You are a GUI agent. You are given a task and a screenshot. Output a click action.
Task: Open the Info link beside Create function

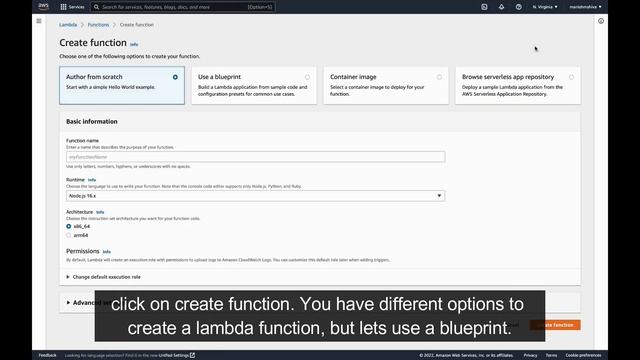pyautogui.click(x=134, y=44)
